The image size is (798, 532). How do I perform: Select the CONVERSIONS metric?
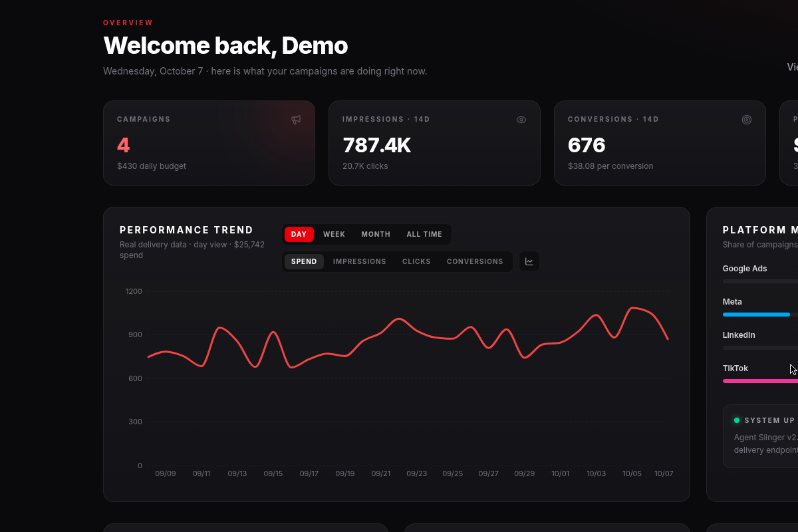click(475, 261)
